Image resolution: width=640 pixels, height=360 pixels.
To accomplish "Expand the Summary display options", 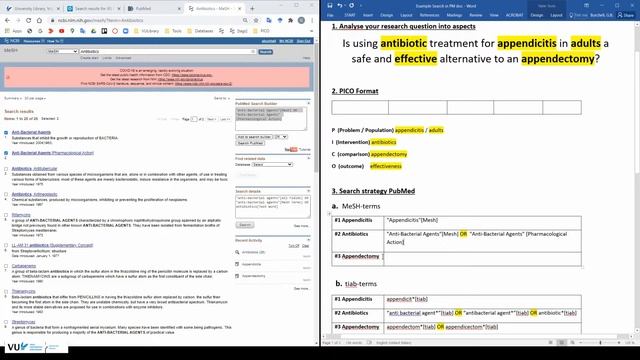I will [x=13, y=98].
